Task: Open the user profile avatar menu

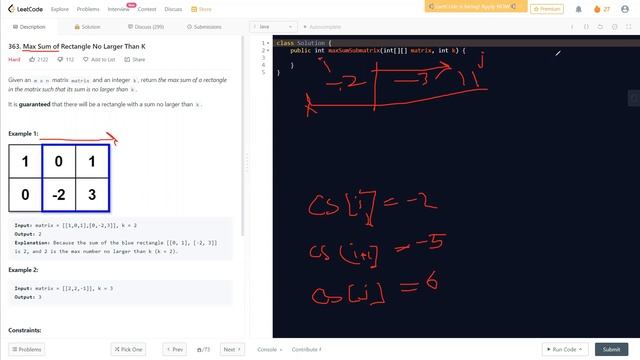Action: pyautogui.click(x=624, y=9)
